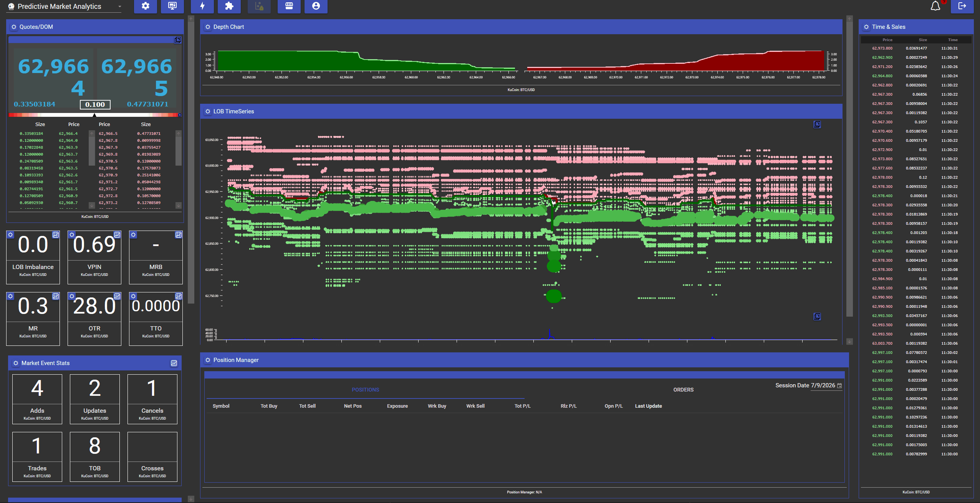The height and width of the screenshot is (503, 980).
Task: Click the Symbol column header
Action: coord(221,406)
